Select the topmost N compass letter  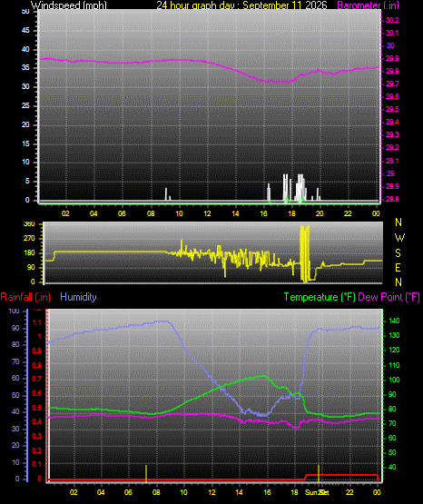coord(398,222)
